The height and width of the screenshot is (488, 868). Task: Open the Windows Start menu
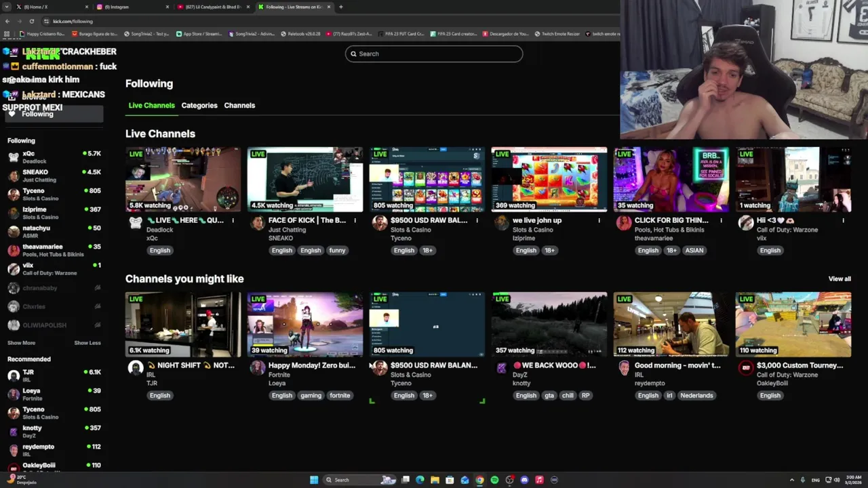pyautogui.click(x=314, y=480)
